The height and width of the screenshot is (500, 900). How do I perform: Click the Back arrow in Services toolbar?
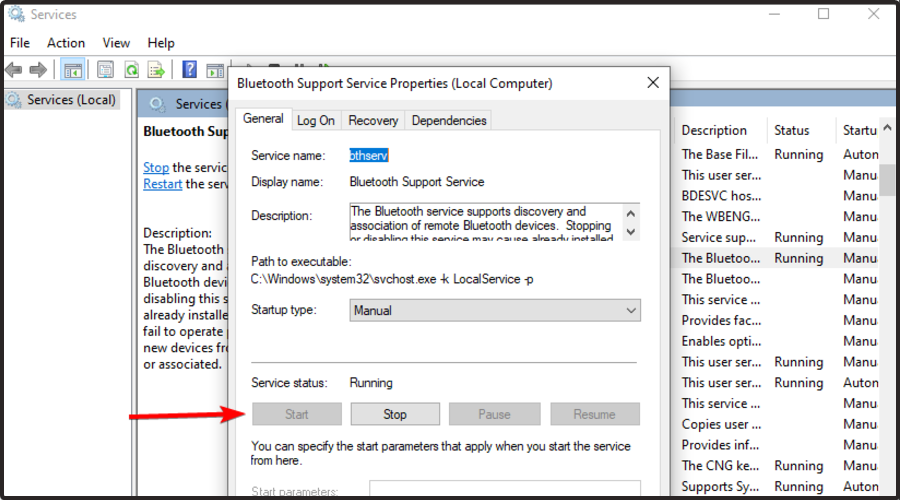(x=14, y=71)
